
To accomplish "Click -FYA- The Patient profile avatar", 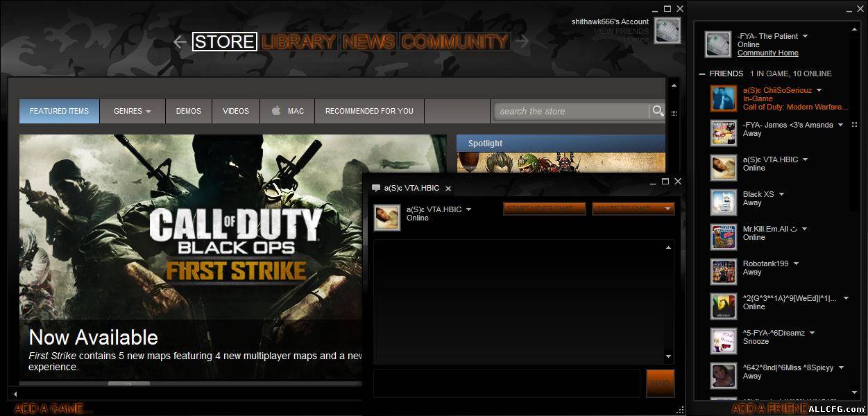I will [718, 44].
